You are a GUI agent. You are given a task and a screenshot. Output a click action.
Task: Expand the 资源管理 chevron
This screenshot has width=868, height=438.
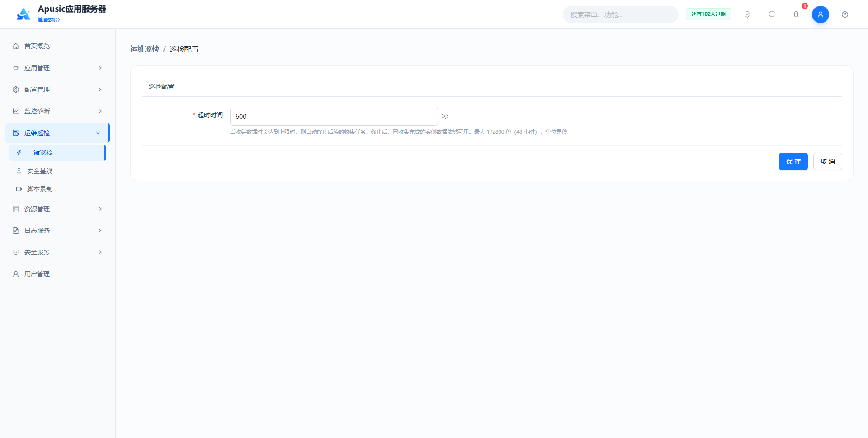pos(100,209)
